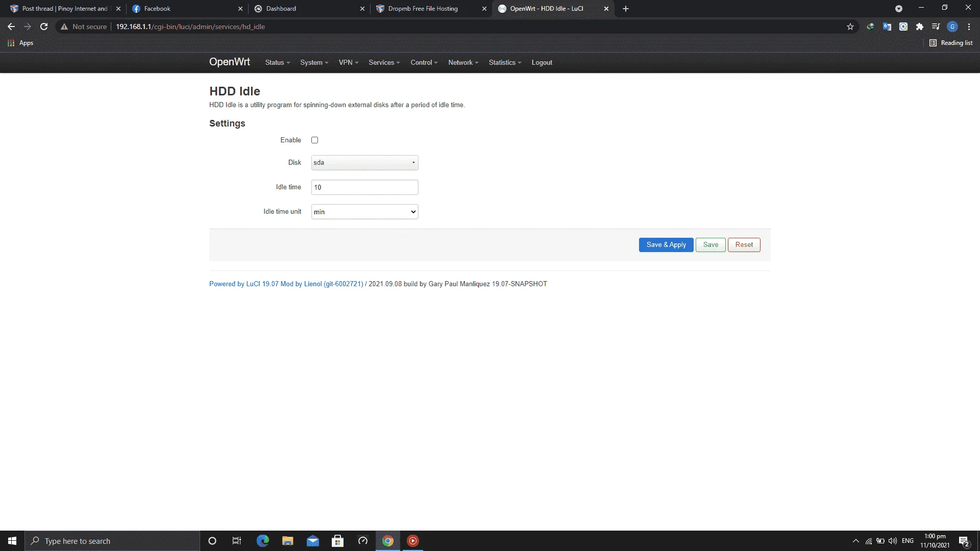Open the Extensions puzzle icon
This screenshot has height=551, width=980.
click(x=920, y=27)
